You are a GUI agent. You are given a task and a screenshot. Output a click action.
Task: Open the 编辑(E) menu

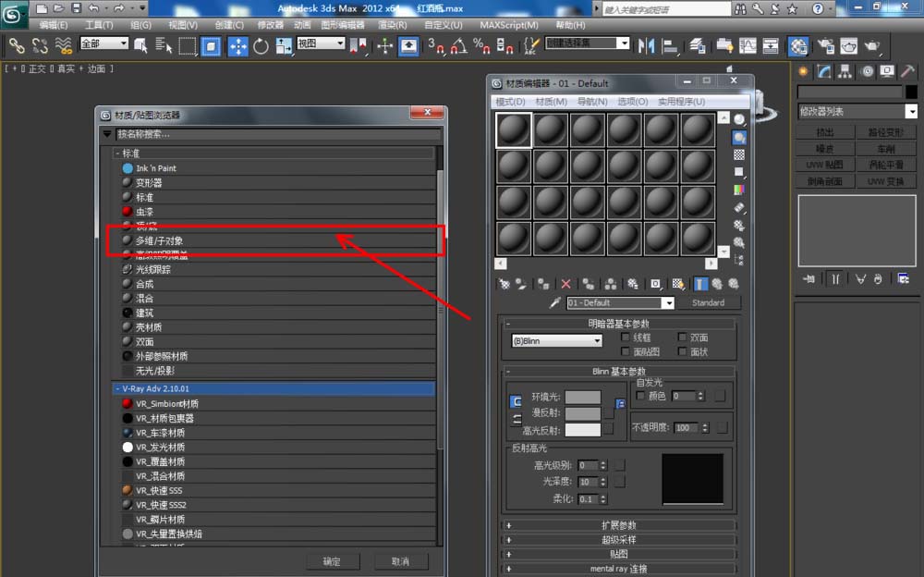[x=54, y=25]
